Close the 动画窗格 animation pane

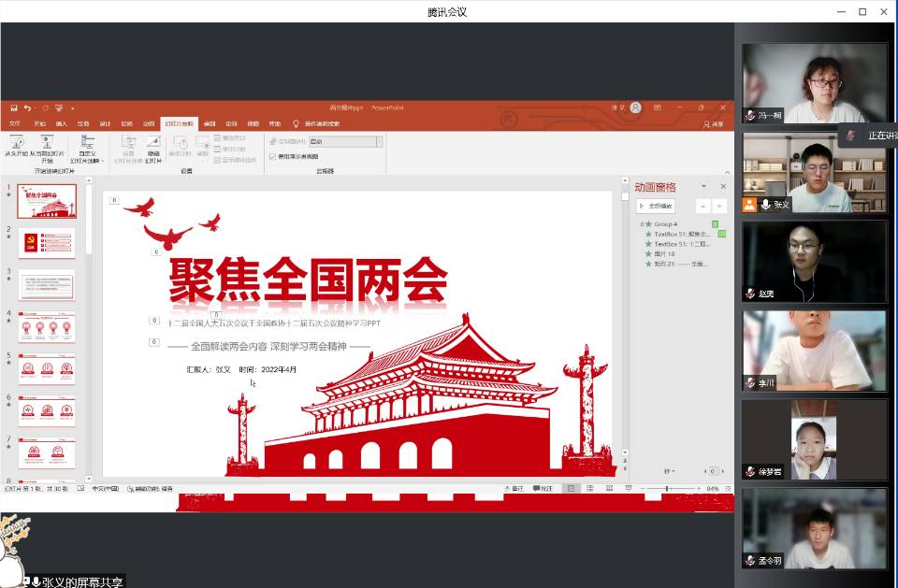coord(722,187)
